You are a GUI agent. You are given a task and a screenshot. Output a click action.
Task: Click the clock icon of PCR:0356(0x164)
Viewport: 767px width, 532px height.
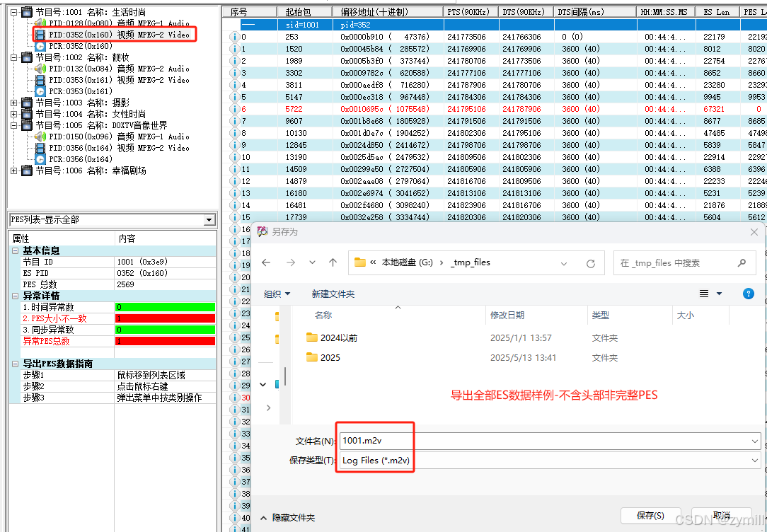pyautogui.click(x=40, y=159)
